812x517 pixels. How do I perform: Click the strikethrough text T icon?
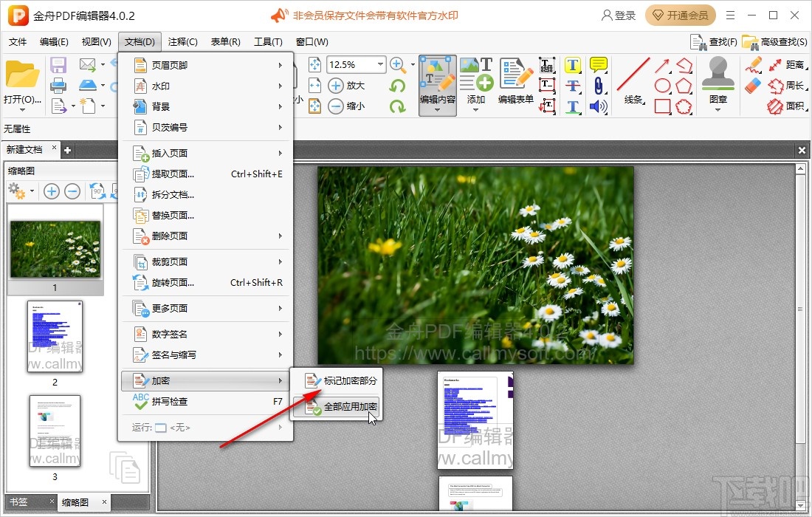point(572,86)
